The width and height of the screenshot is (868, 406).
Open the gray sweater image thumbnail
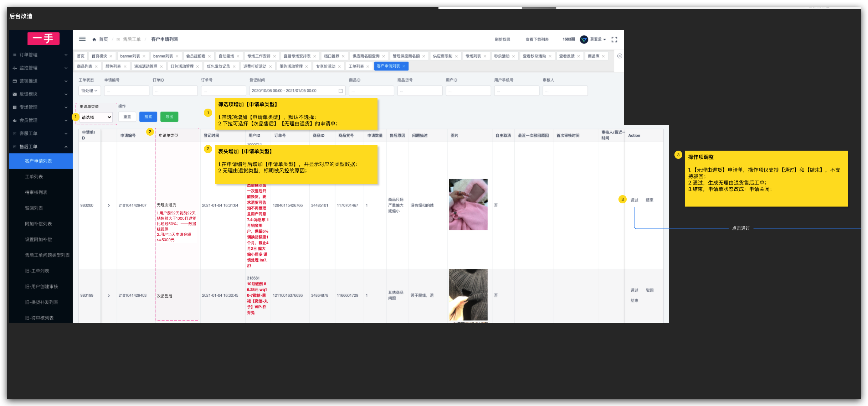point(468,295)
